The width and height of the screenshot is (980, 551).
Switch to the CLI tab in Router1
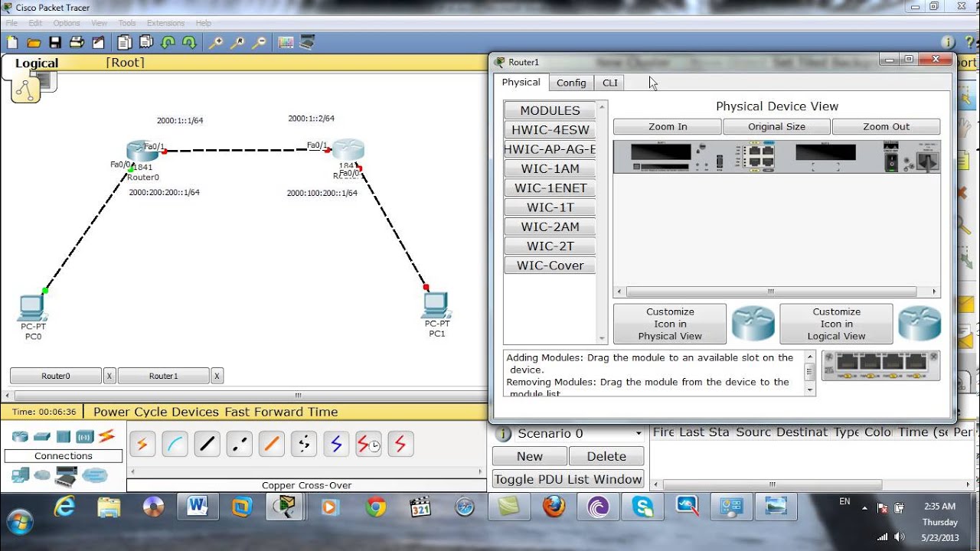[610, 83]
